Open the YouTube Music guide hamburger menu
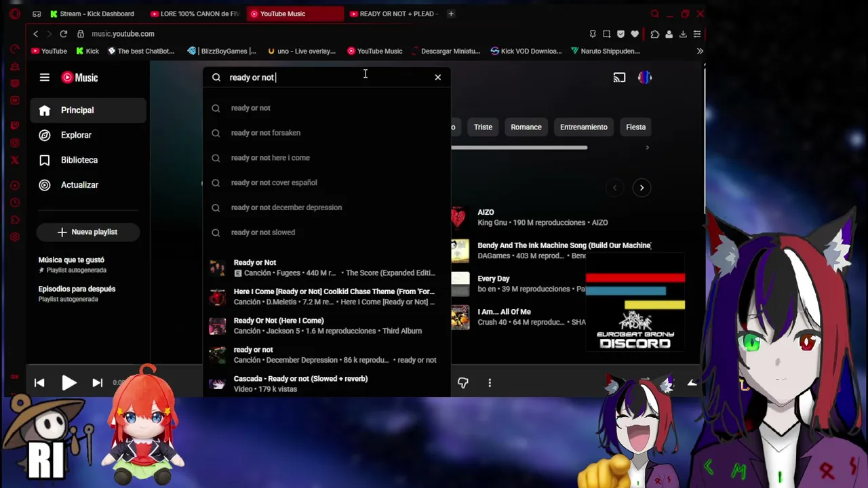Viewport: 868px width, 488px height. (45, 77)
